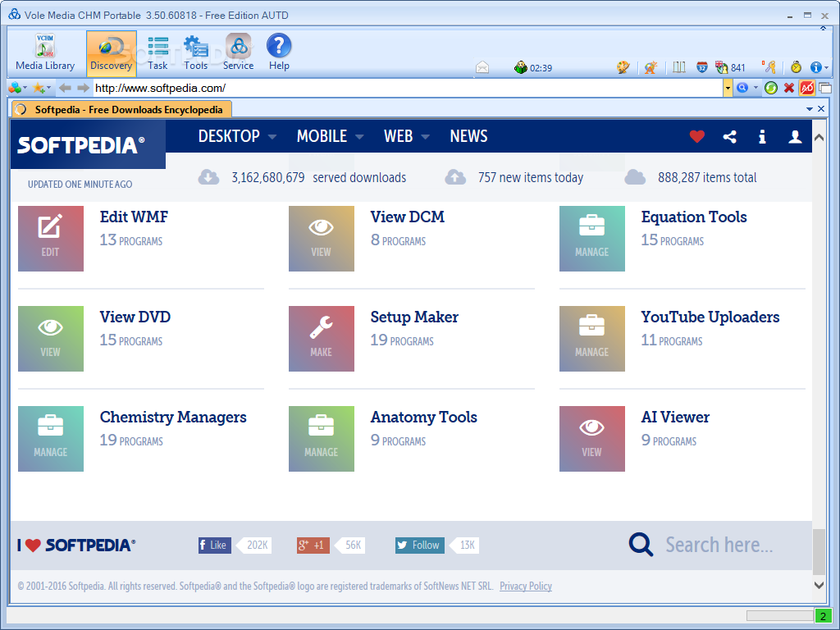Viewport: 840px width, 630px height.
Task: Click the info 'i' icon in Softpedia header
Action: 762,137
